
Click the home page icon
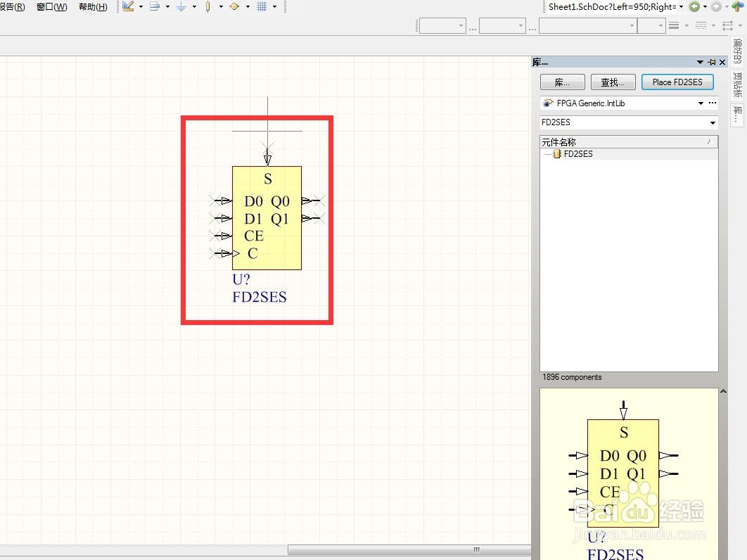pos(737,6)
